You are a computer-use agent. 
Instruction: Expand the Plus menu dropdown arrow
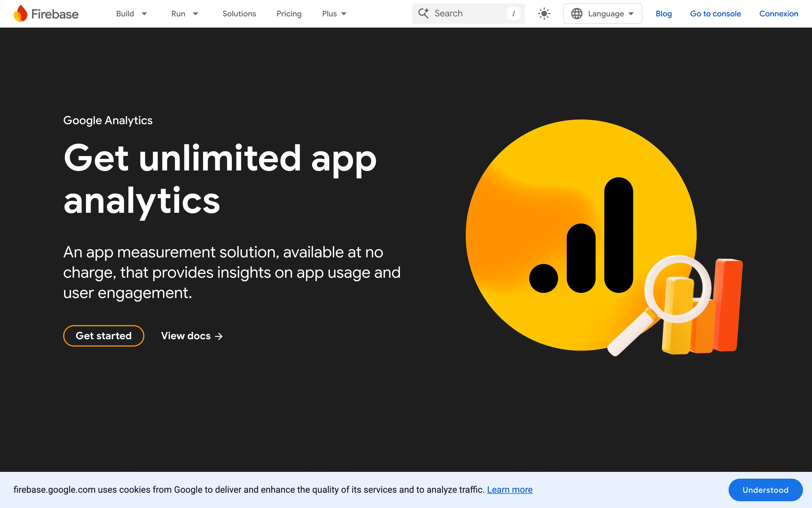[x=344, y=14]
